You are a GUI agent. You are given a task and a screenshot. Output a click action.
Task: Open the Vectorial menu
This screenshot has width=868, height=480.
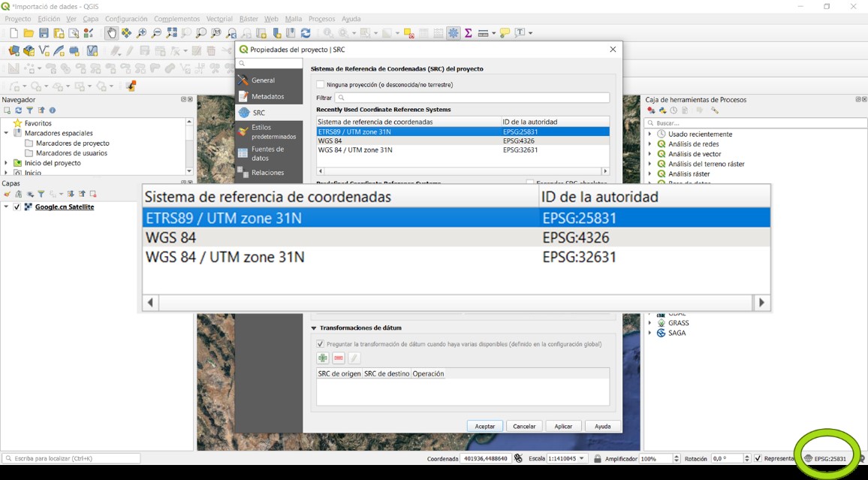click(x=219, y=19)
